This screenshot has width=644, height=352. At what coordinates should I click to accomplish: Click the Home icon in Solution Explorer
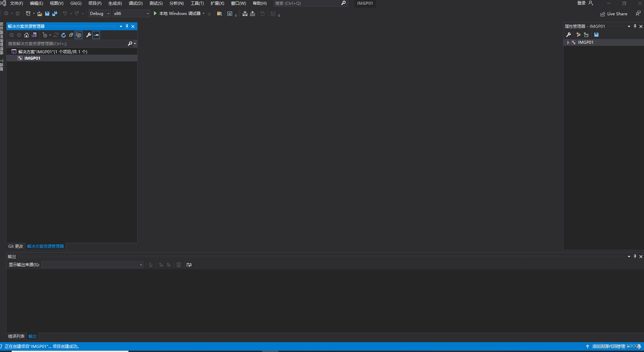click(27, 35)
